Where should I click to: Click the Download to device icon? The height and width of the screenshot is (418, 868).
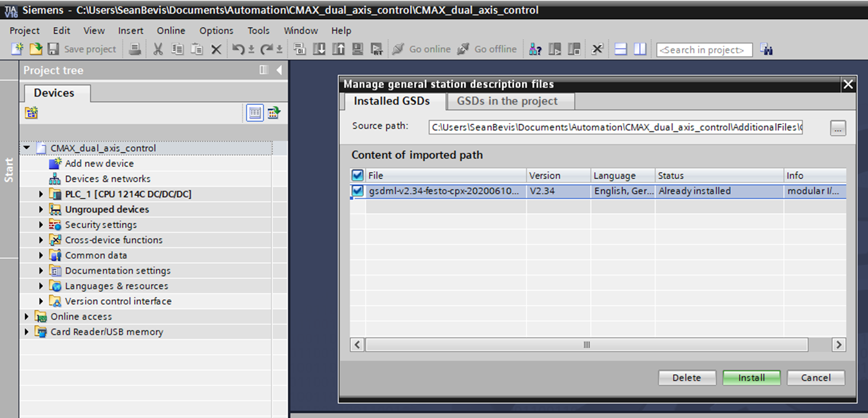(319, 49)
